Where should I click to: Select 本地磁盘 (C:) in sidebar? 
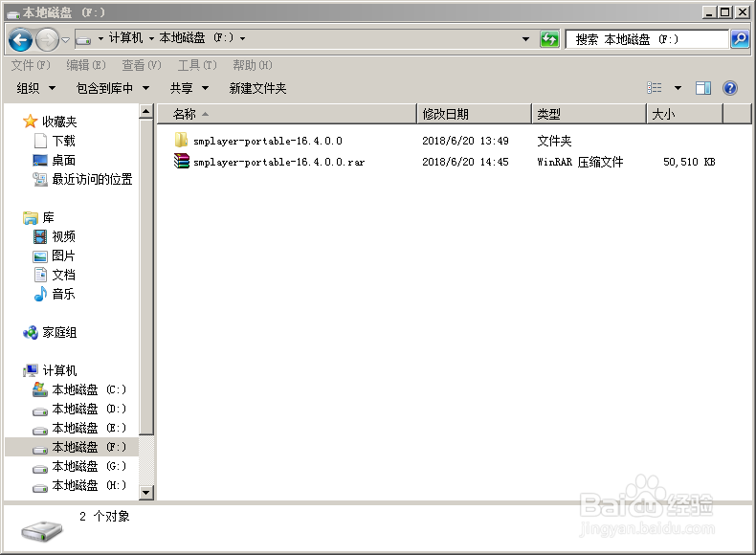(79, 389)
